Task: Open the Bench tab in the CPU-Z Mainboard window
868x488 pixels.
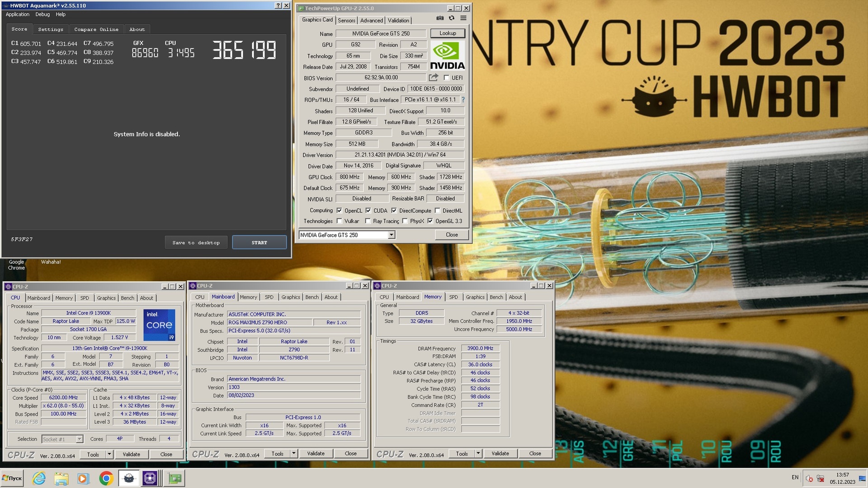Action: point(312,297)
